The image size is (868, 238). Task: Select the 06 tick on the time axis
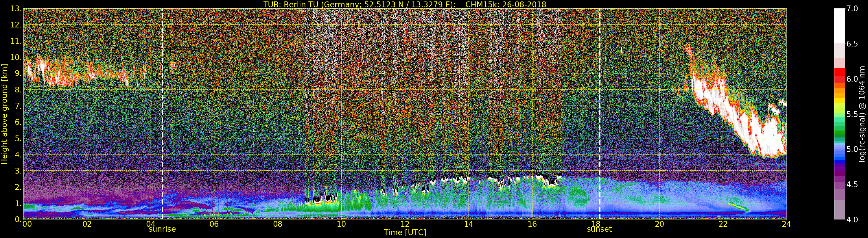[x=214, y=224]
